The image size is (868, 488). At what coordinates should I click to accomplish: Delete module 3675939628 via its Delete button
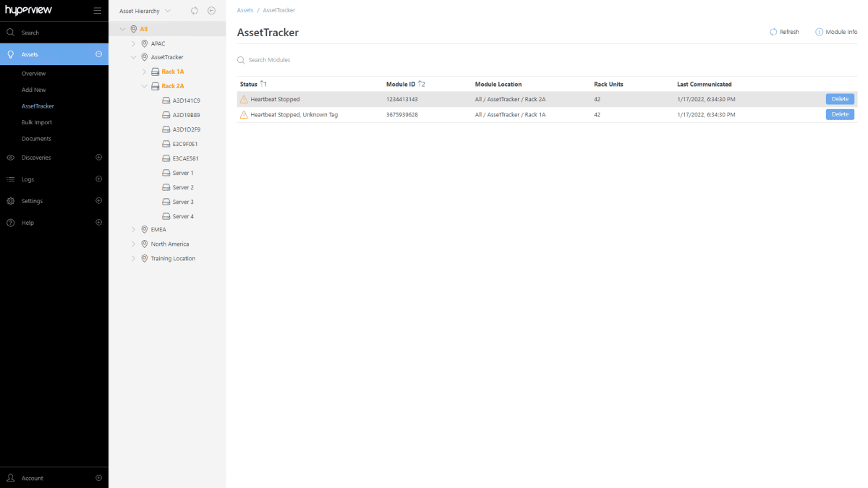click(839, 114)
